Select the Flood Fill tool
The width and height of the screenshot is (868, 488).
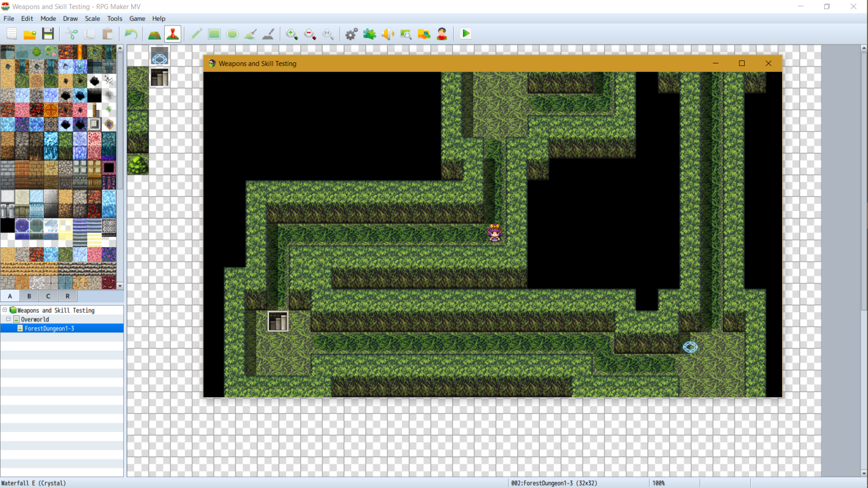(x=250, y=34)
